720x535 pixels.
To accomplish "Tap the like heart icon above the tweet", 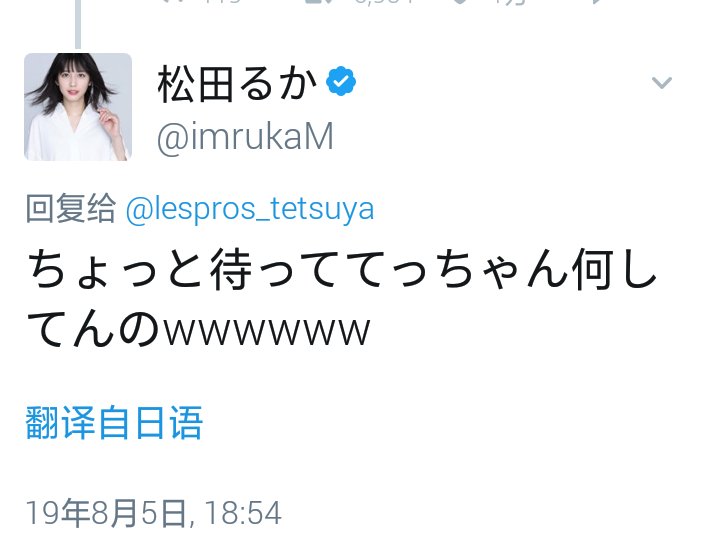I will click(x=457, y=3).
